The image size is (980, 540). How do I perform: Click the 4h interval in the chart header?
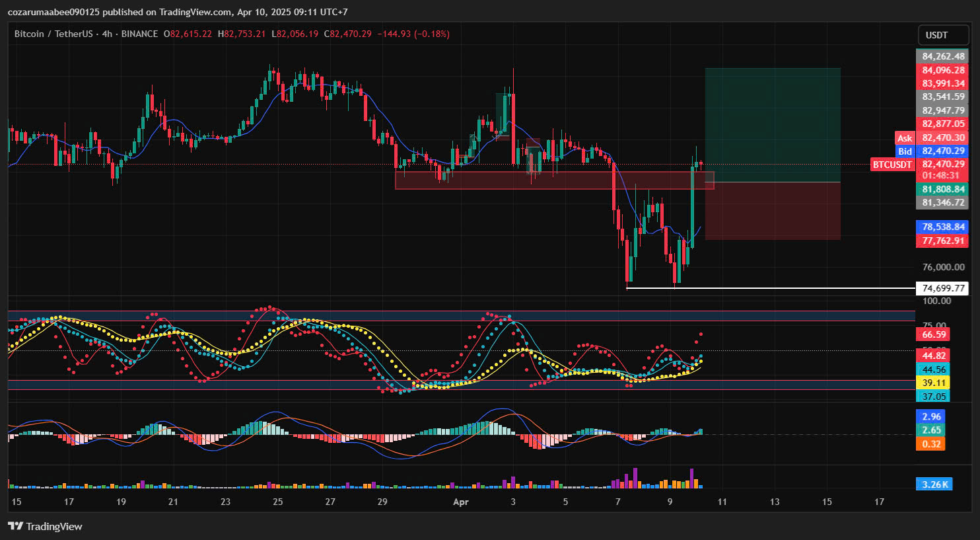point(107,34)
